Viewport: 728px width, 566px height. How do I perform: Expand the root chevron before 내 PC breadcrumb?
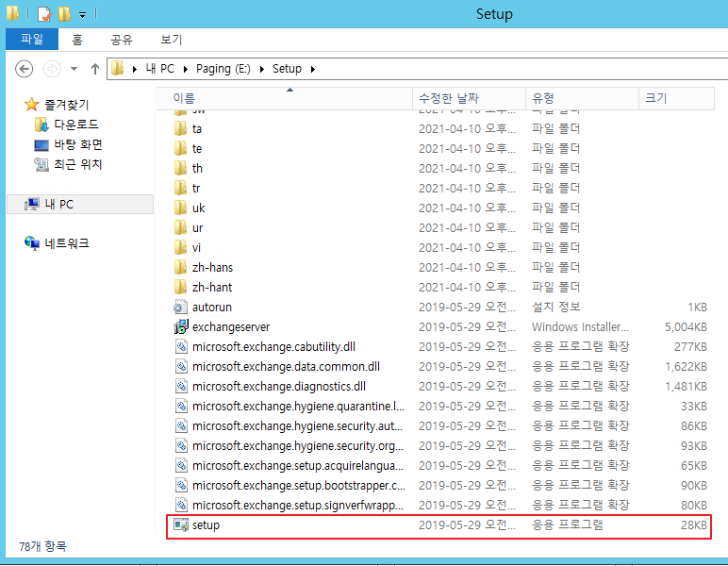[x=135, y=69]
